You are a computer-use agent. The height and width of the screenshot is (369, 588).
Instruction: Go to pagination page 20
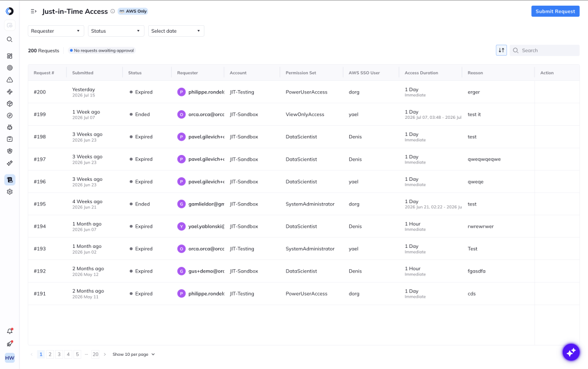(x=96, y=355)
